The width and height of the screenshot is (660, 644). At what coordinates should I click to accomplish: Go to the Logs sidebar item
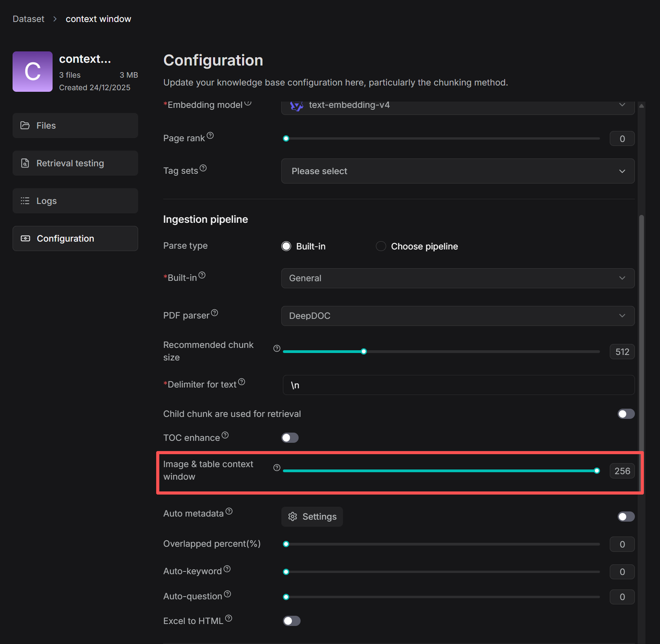tap(75, 201)
